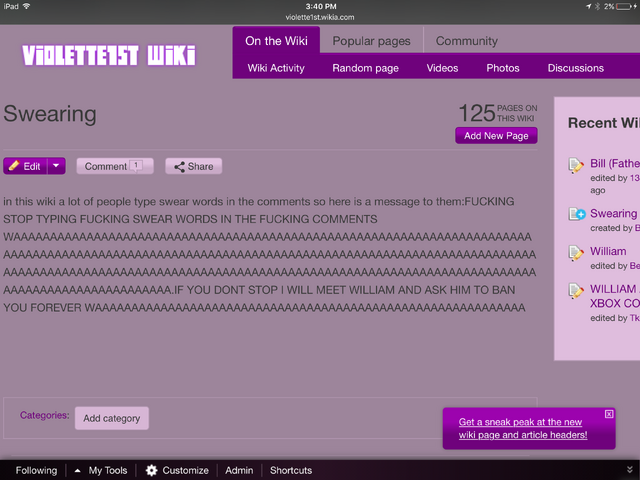This screenshot has height=480, width=640.
Task: Switch to Popular pages tab
Action: click(371, 41)
